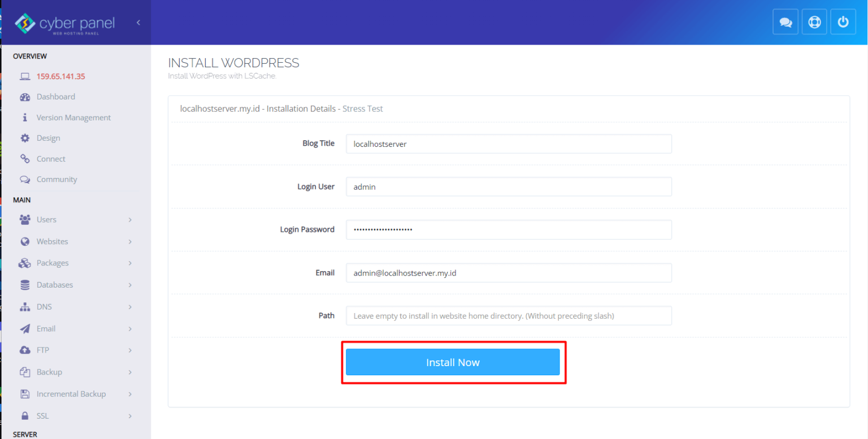This screenshot has width=868, height=439.
Task: Open the Connect link in the sidebar
Action: (51, 159)
